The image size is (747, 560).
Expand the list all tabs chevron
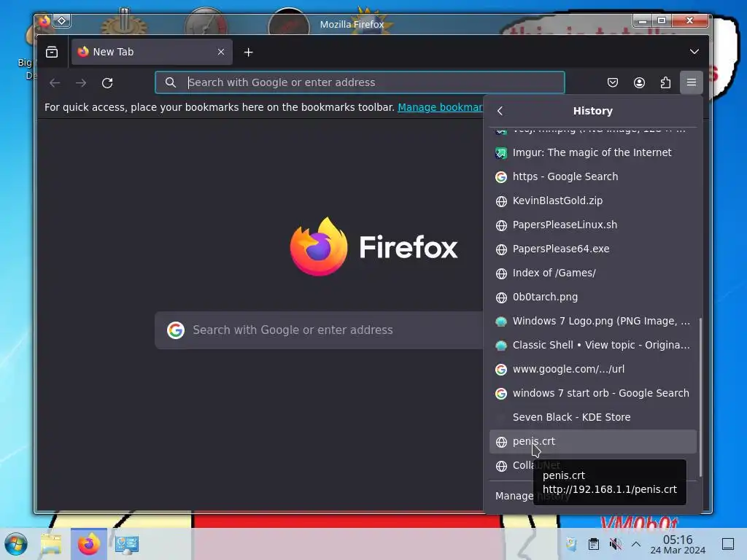[x=694, y=52]
